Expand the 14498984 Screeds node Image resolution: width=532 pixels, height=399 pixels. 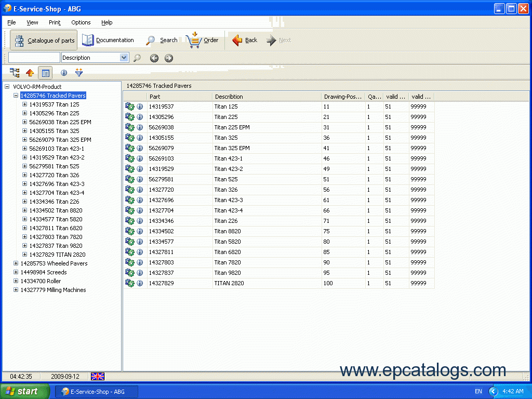16,272
